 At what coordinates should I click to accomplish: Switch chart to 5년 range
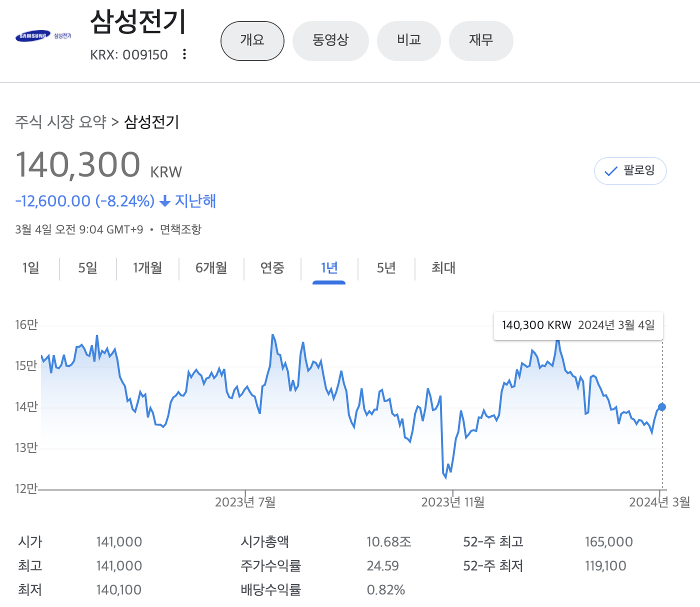386,268
